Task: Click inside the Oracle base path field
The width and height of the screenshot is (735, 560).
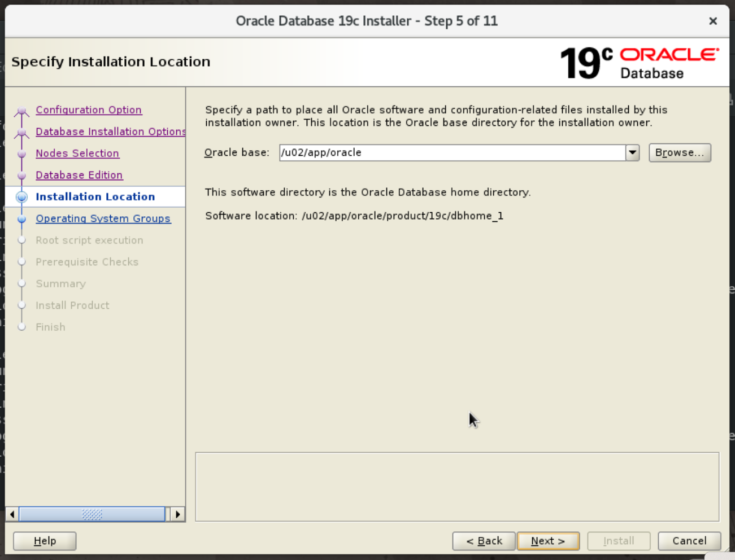Action: tap(453, 152)
